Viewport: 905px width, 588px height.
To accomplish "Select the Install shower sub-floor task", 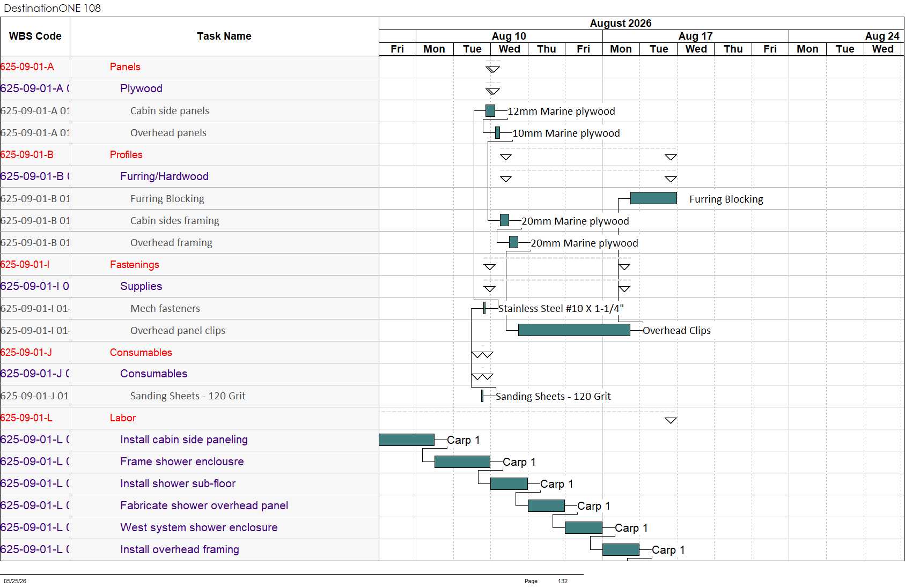I will pyautogui.click(x=178, y=484).
